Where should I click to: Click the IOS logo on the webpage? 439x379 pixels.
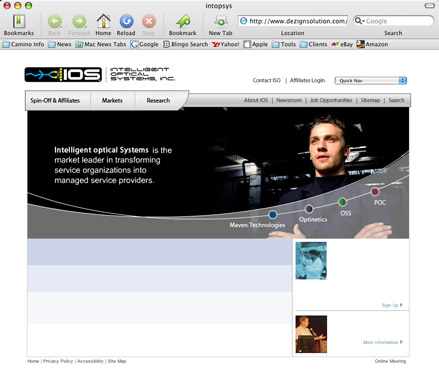tap(63, 75)
